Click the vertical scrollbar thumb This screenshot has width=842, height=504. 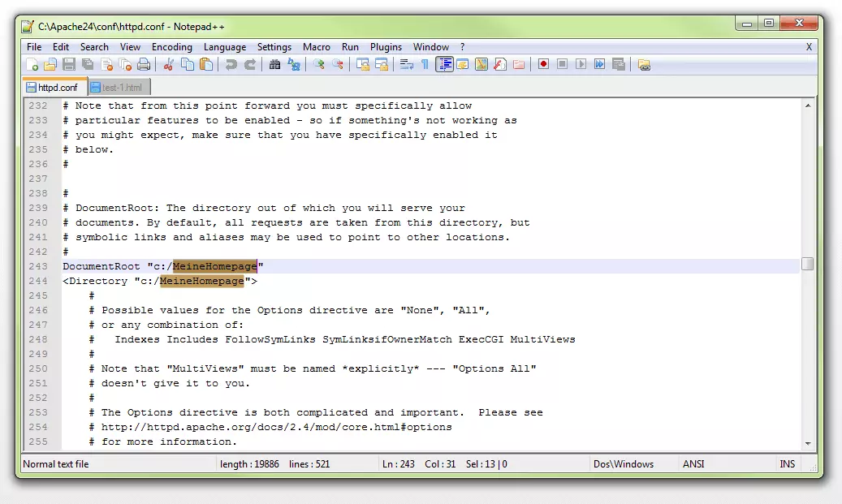808,264
